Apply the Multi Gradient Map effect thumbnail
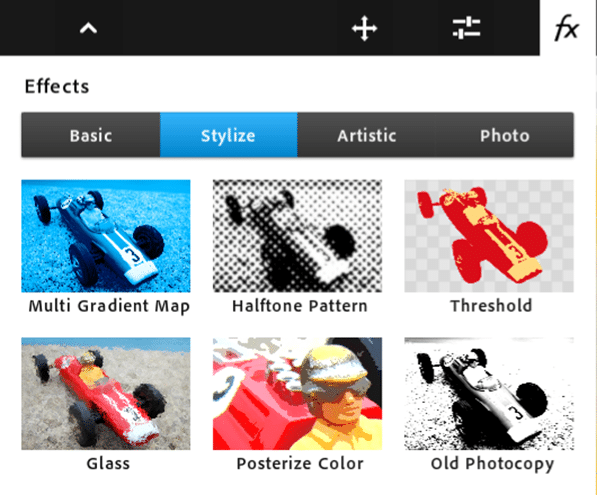 point(106,236)
